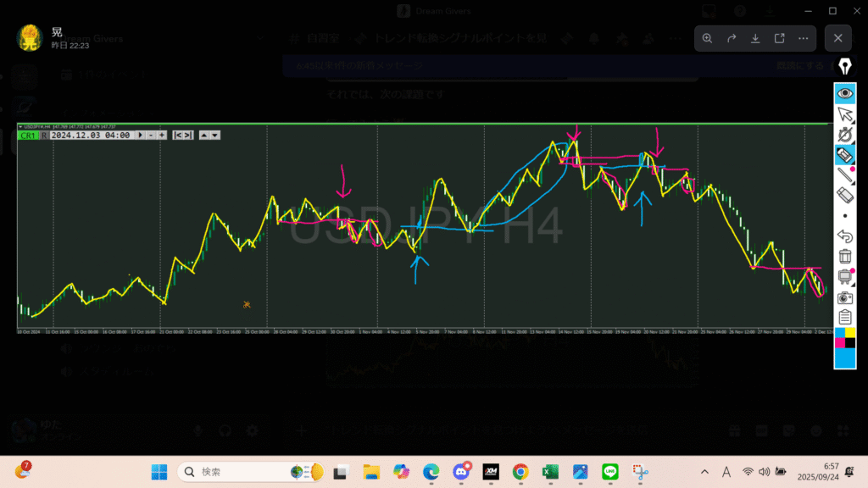Click the zoom magnifier in image viewer toolbar
The width and height of the screenshot is (868, 488).
point(707,38)
